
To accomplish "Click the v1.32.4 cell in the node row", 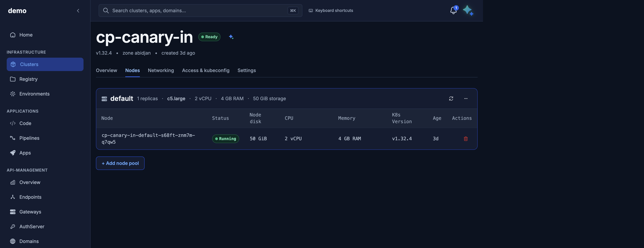I will [x=402, y=139].
